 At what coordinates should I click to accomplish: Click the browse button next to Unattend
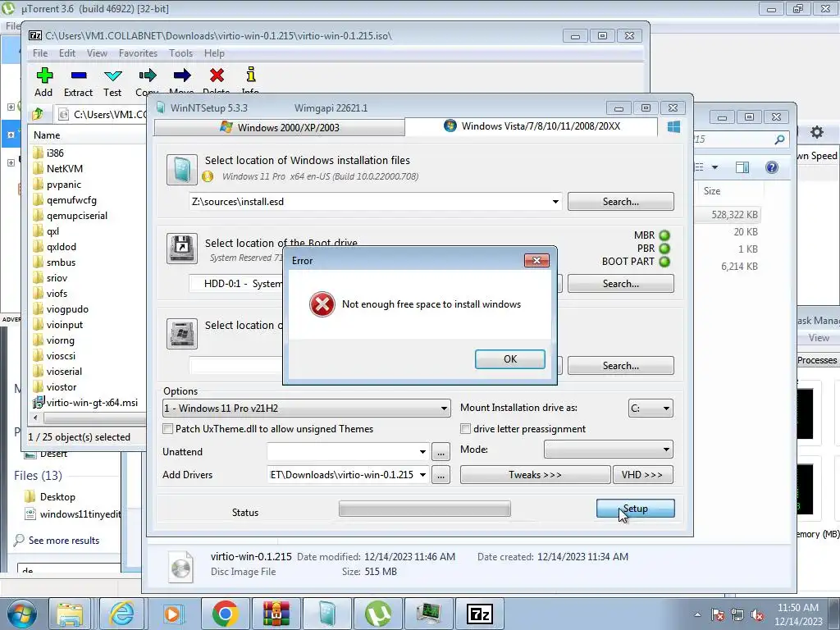(x=441, y=452)
